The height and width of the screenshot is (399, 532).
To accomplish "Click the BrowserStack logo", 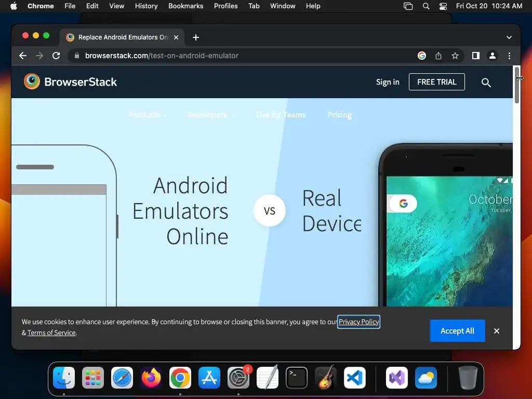I will [x=70, y=82].
